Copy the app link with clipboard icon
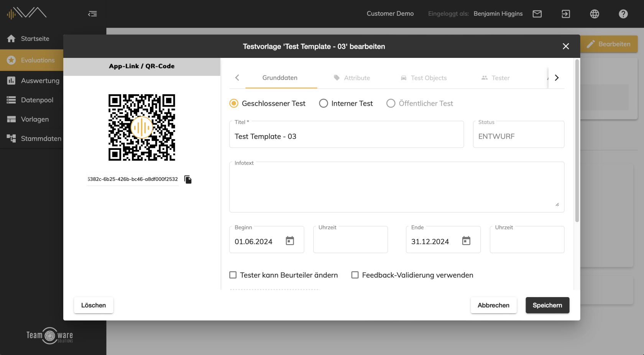 tap(188, 179)
